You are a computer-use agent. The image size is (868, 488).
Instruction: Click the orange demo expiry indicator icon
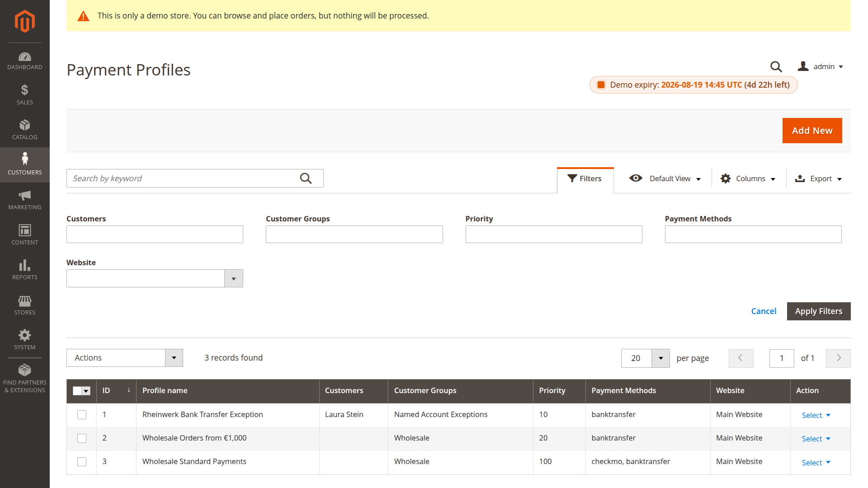tap(601, 85)
